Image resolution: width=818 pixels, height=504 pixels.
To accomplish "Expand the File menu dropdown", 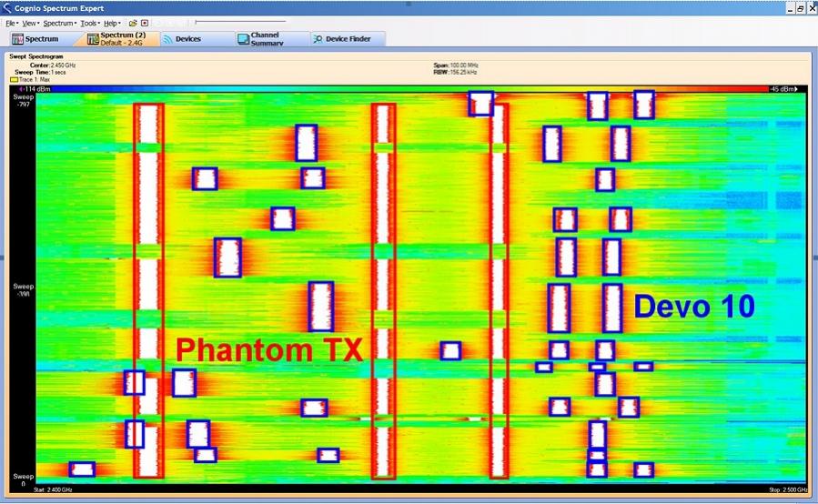I will (x=12, y=23).
